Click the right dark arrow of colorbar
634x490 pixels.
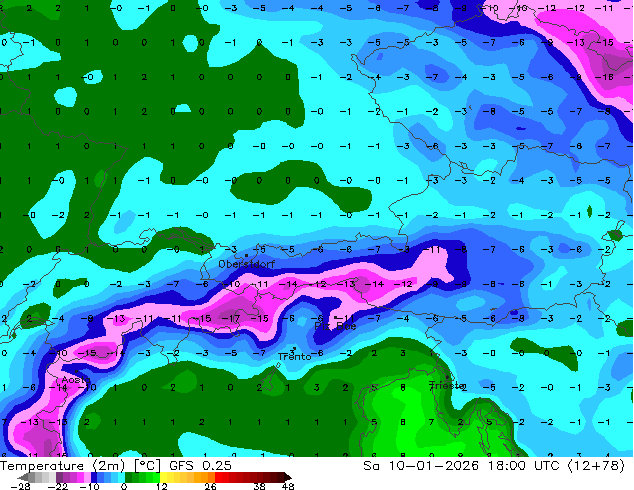[288, 477]
